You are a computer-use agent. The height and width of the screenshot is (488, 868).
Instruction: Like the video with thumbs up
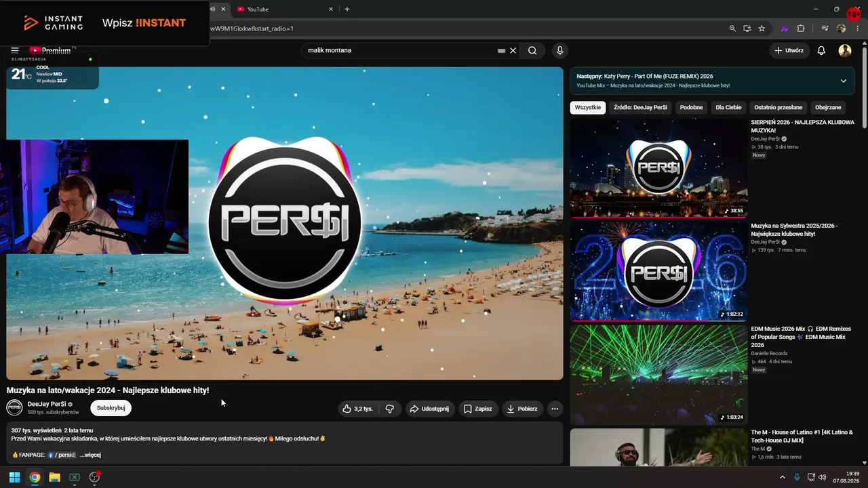(358, 409)
